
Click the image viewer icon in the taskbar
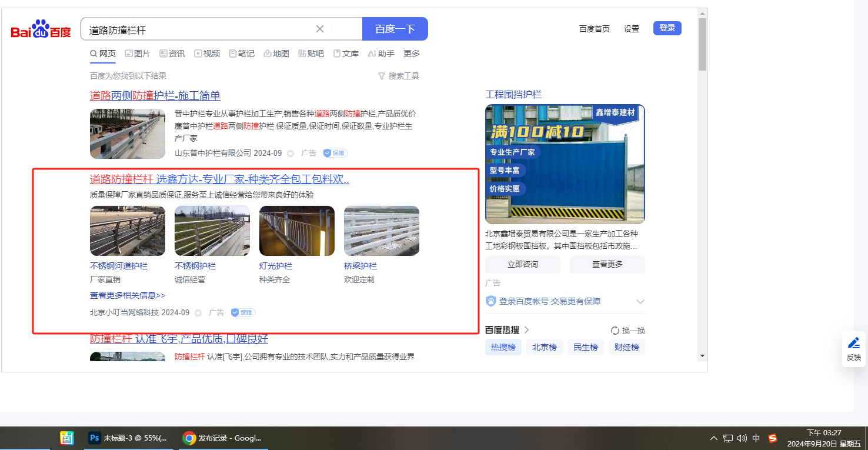[x=66, y=438]
